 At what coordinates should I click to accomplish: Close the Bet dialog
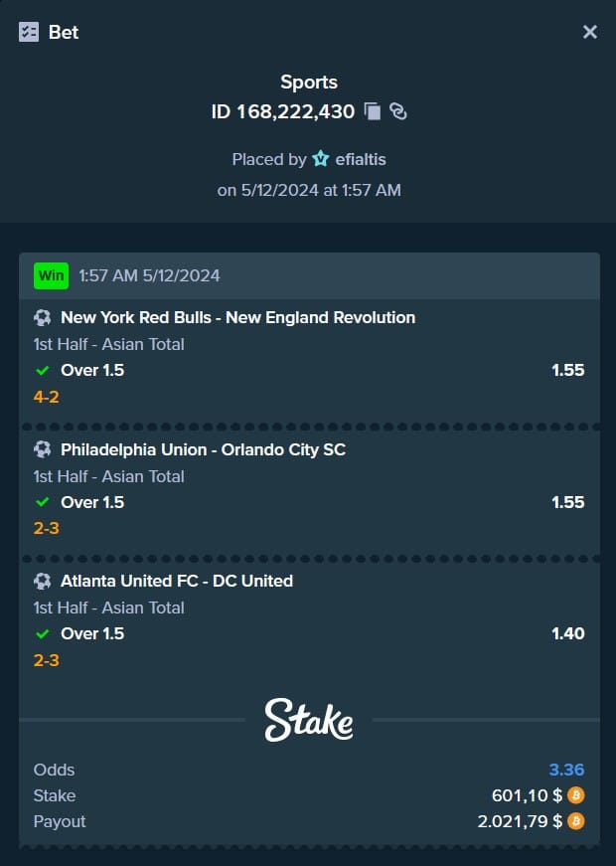[589, 32]
